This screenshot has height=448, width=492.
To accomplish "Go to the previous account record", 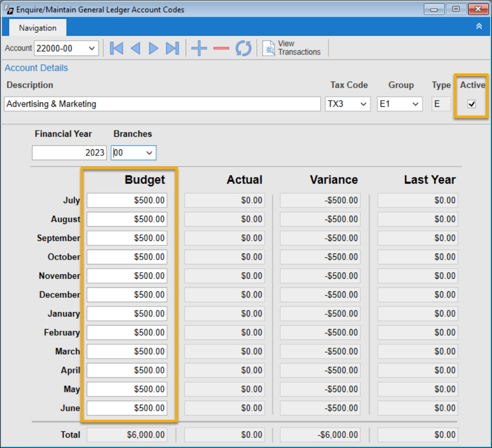I will [135, 48].
